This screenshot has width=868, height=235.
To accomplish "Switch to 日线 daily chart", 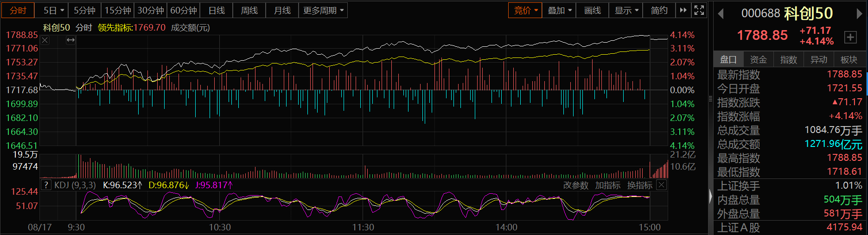I will (x=217, y=10).
